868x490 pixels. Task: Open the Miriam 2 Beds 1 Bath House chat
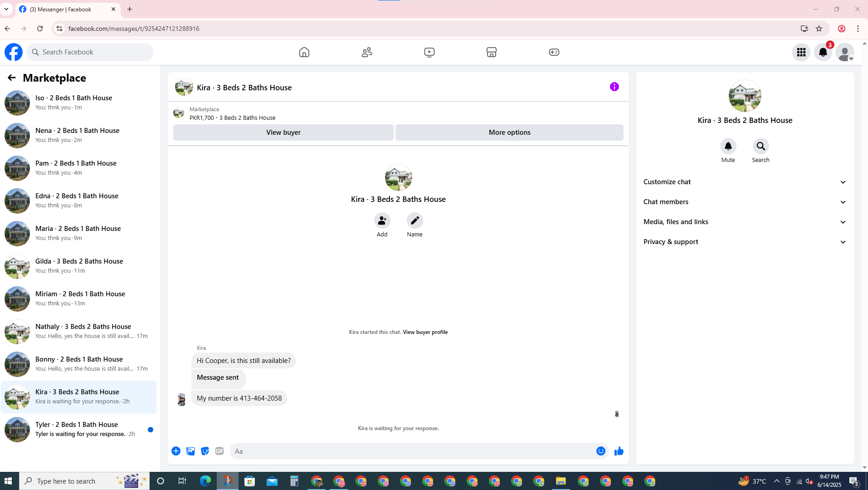point(79,299)
